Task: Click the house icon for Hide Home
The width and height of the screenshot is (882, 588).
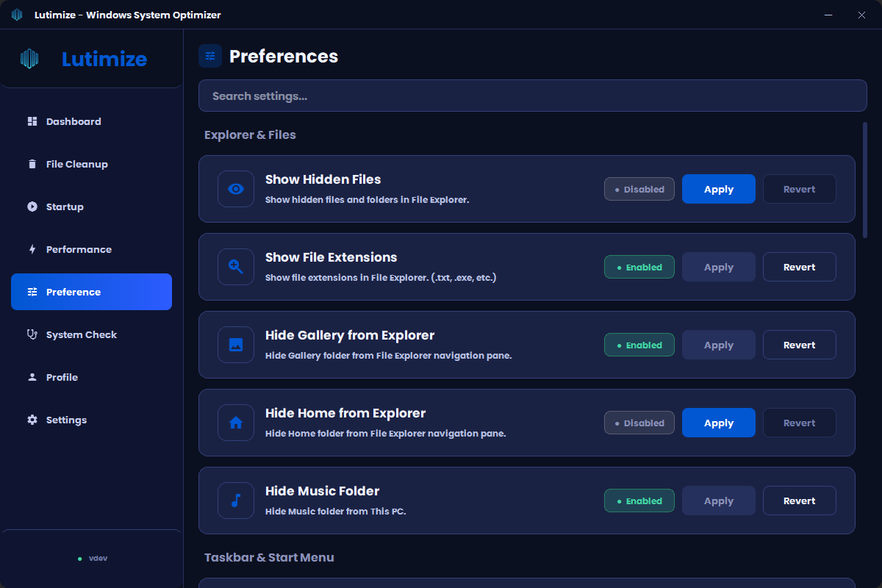Action: tap(236, 423)
